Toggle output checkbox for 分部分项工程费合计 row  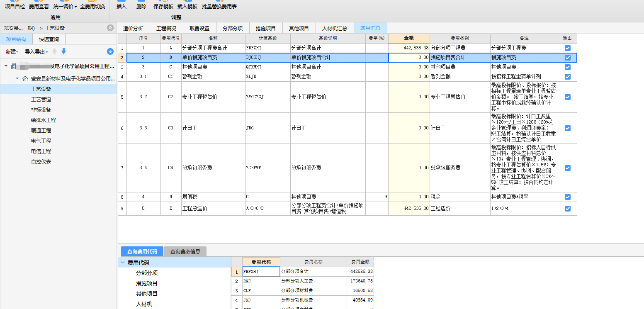[x=568, y=48]
